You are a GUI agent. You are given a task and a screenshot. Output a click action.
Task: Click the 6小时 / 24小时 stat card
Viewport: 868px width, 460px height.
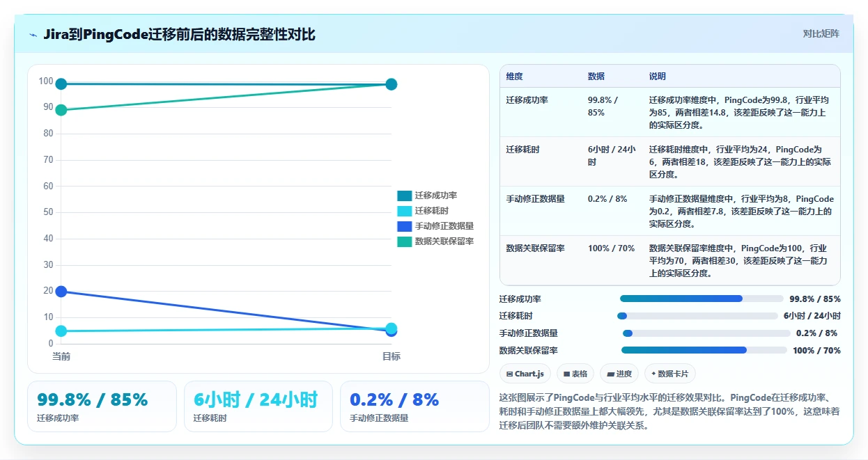258,406
